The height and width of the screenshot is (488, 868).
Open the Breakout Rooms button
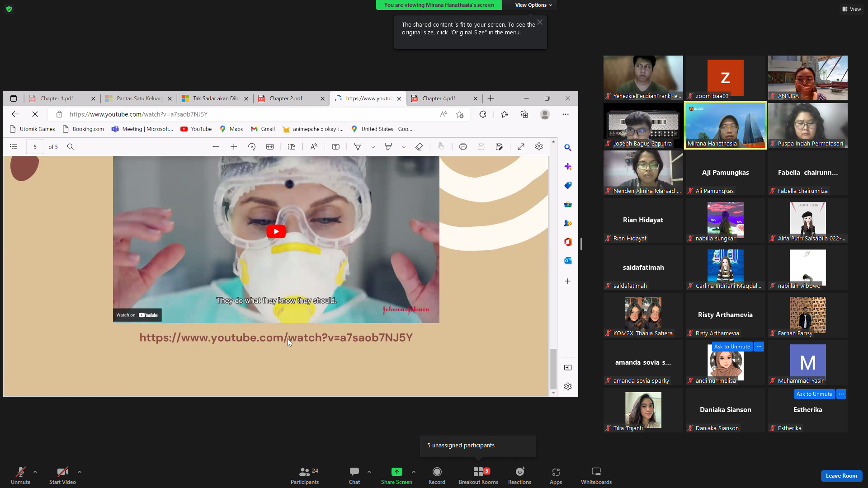[478, 475]
